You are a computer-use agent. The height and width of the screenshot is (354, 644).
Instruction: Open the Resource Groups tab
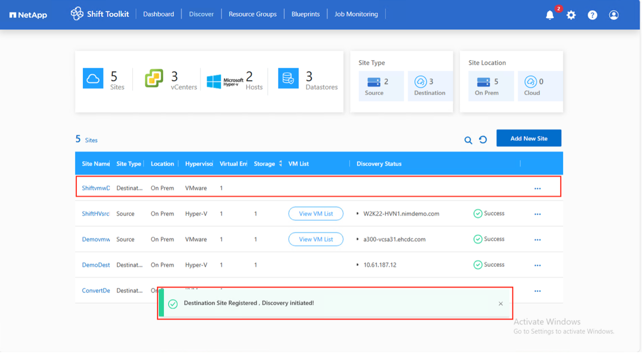point(253,14)
